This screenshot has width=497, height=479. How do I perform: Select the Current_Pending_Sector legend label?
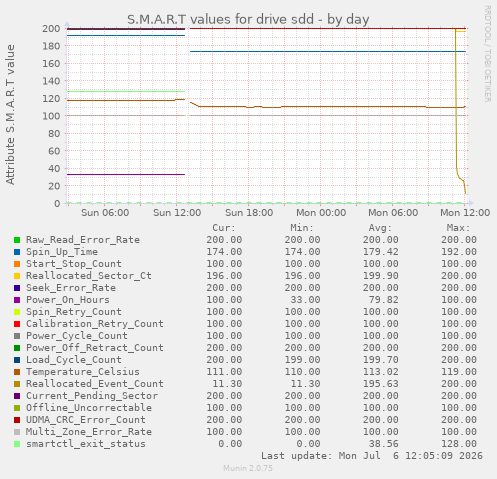pyautogui.click(x=92, y=396)
